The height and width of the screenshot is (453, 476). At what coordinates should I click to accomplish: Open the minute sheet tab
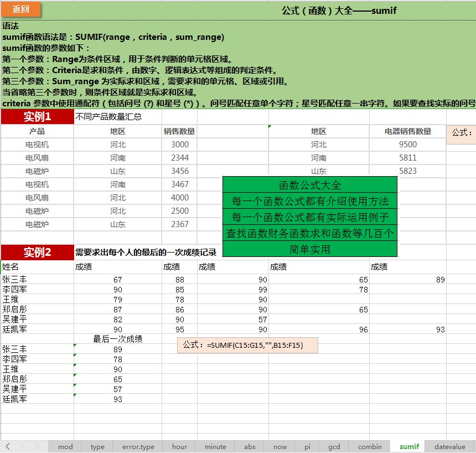pyautogui.click(x=215, y=446)
